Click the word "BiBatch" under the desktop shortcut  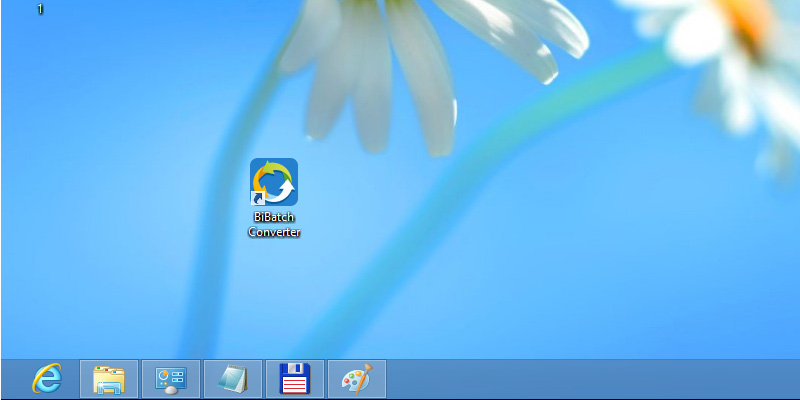tap(274, 217)
